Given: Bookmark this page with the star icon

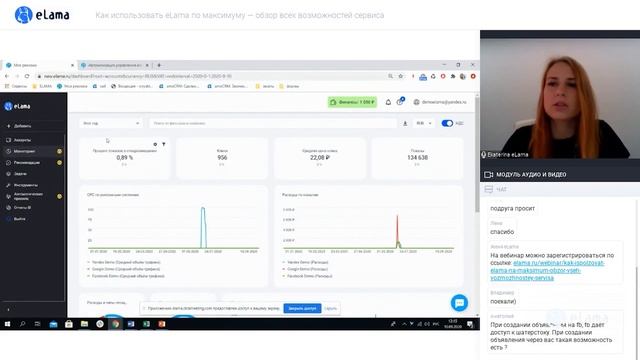Looking at the screenshot, I should 401,76.
